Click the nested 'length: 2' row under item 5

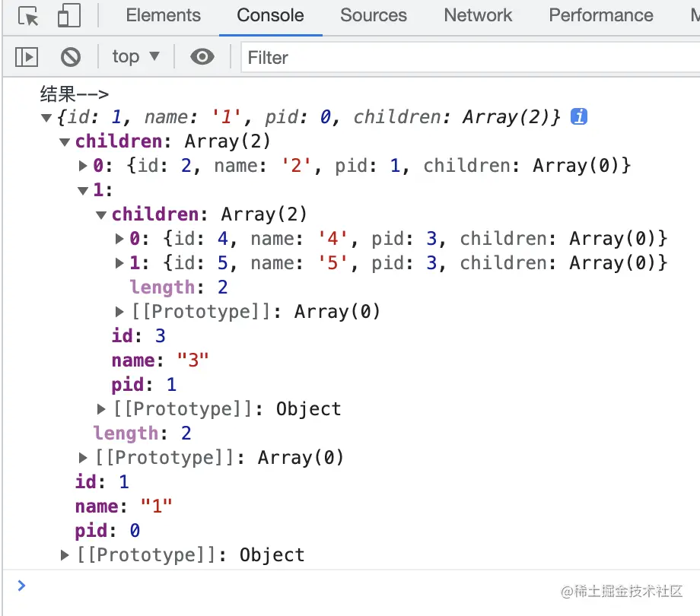[x=179, y=287]
